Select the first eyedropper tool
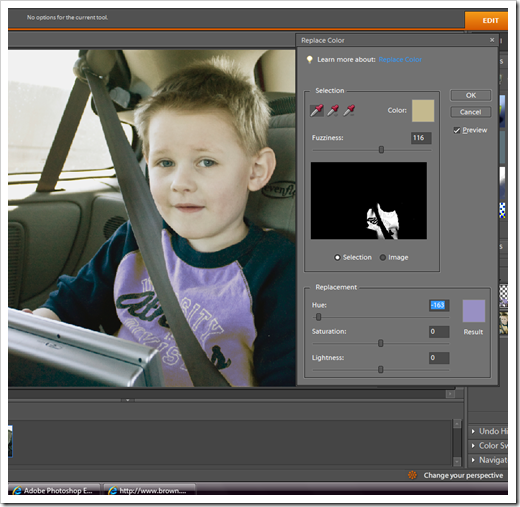Viewport: 520px width, 507px height. [x=317, y=110]
